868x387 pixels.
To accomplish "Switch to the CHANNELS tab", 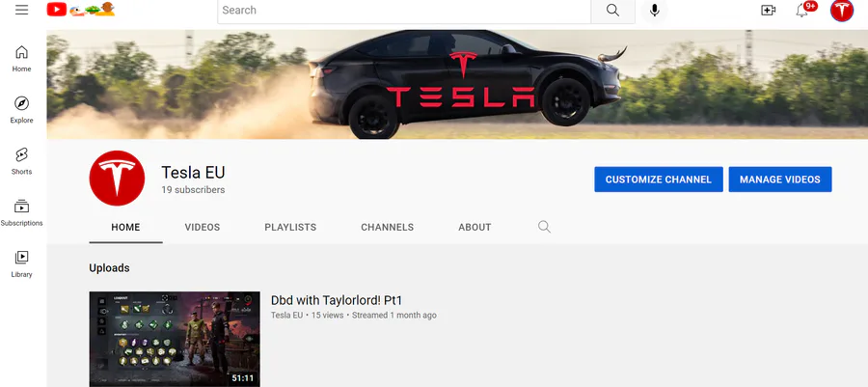I will [x=387, y=227].
